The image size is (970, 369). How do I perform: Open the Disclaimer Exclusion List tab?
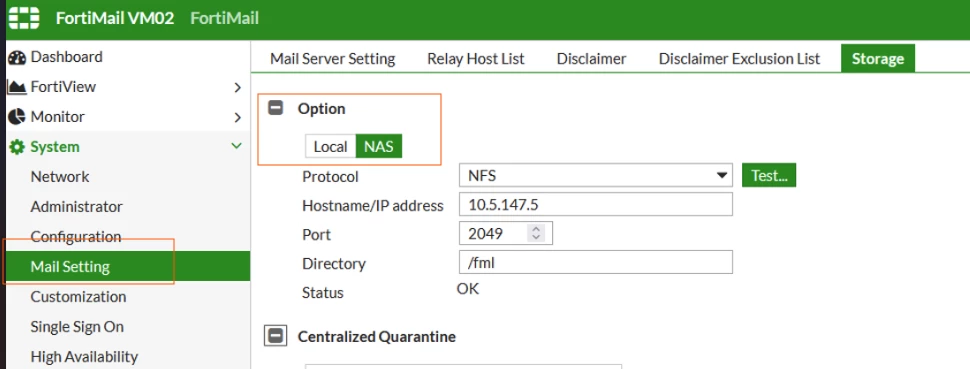coord(739,59)
